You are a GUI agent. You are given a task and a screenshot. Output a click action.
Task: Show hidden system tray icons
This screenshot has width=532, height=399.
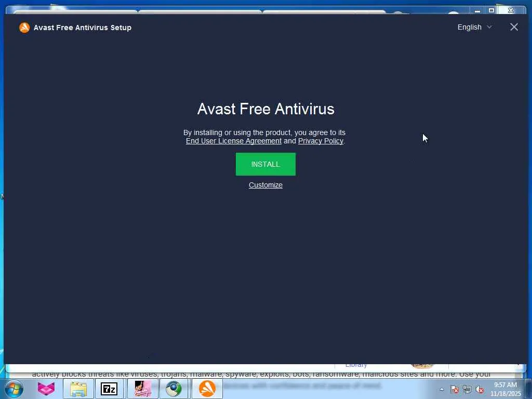click(442, 390)
